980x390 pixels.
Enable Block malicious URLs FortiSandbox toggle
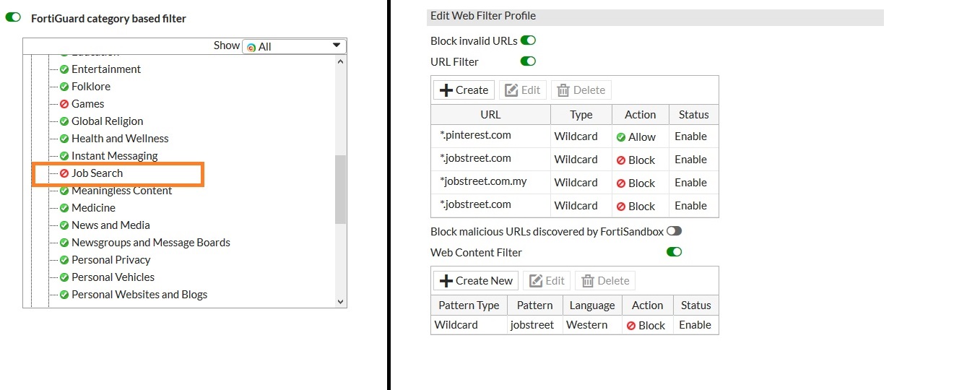tap(674, 232)
